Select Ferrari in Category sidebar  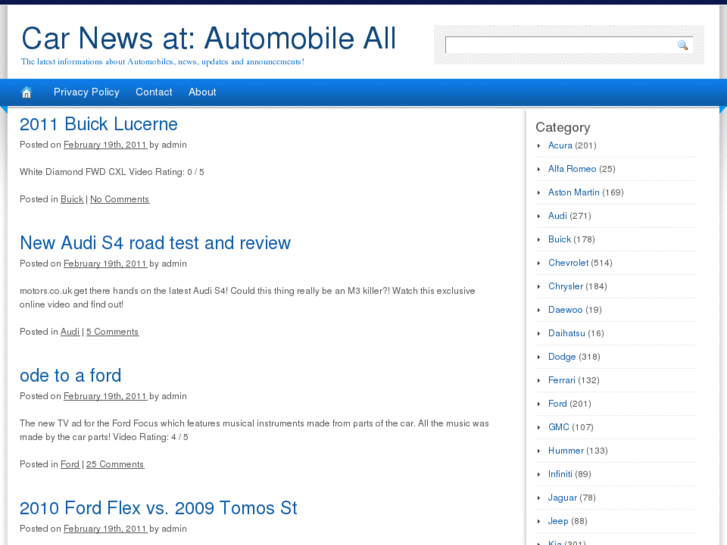[x=561, y=380]
